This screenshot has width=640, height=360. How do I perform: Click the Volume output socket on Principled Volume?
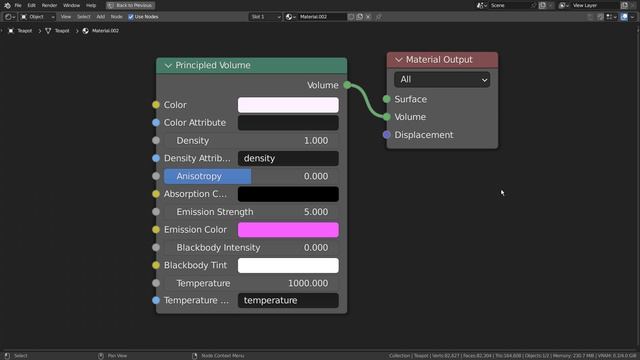coord(347,85)
